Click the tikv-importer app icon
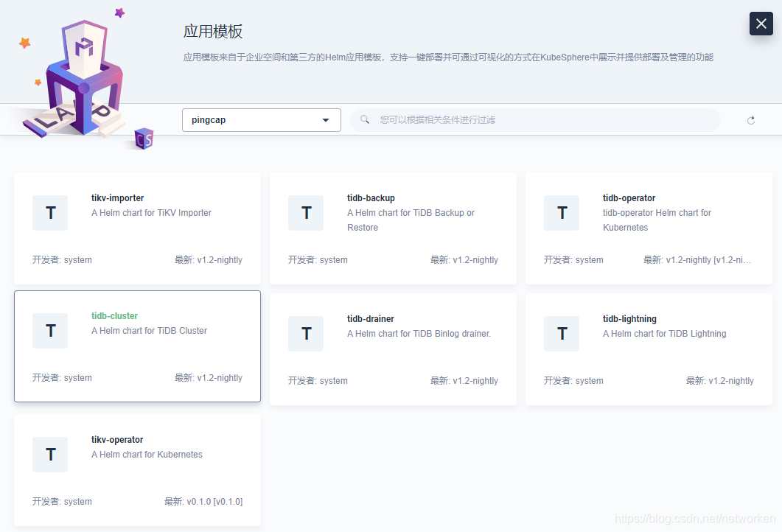Image resolution: width=782 pixels, height=532 pixels. point(50,213)
